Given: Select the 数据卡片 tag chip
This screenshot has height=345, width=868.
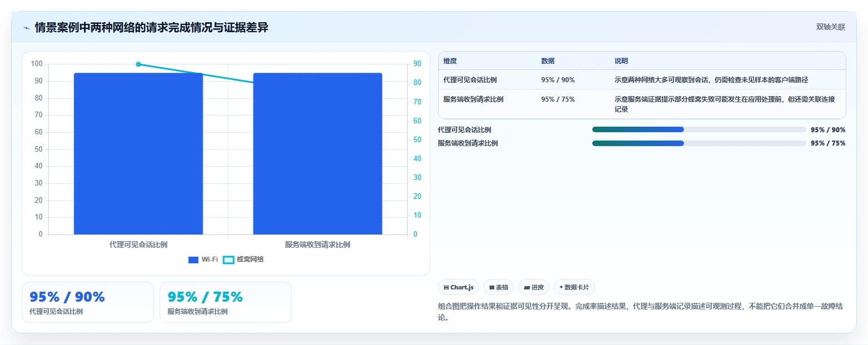Looking at the screenshot, I should click(x=574, y=287).
